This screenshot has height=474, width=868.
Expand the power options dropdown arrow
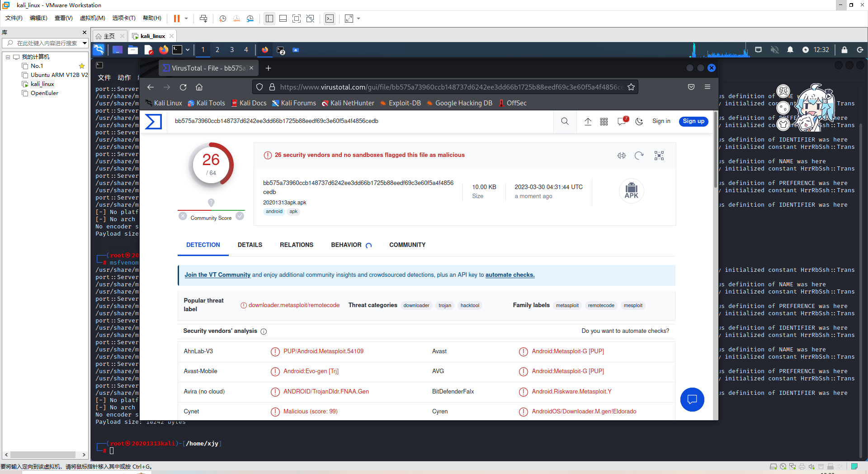coord(186,19)
